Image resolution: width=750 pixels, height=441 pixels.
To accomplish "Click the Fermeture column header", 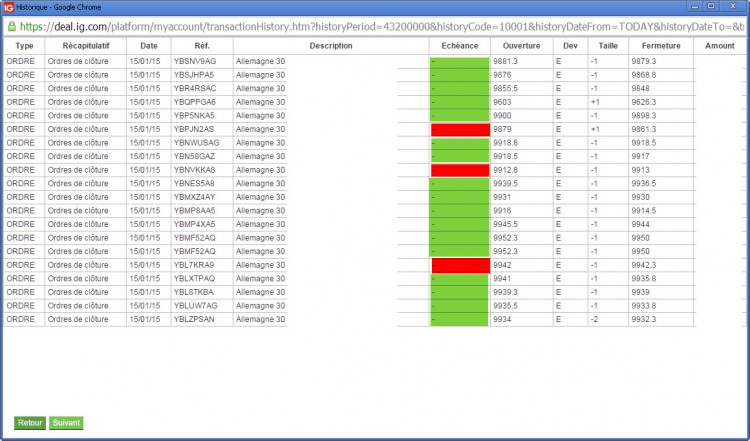I will (661, 46).
